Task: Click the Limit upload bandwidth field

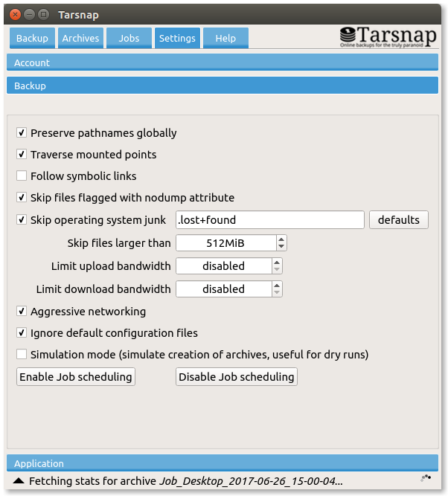Action: (223, 266)
